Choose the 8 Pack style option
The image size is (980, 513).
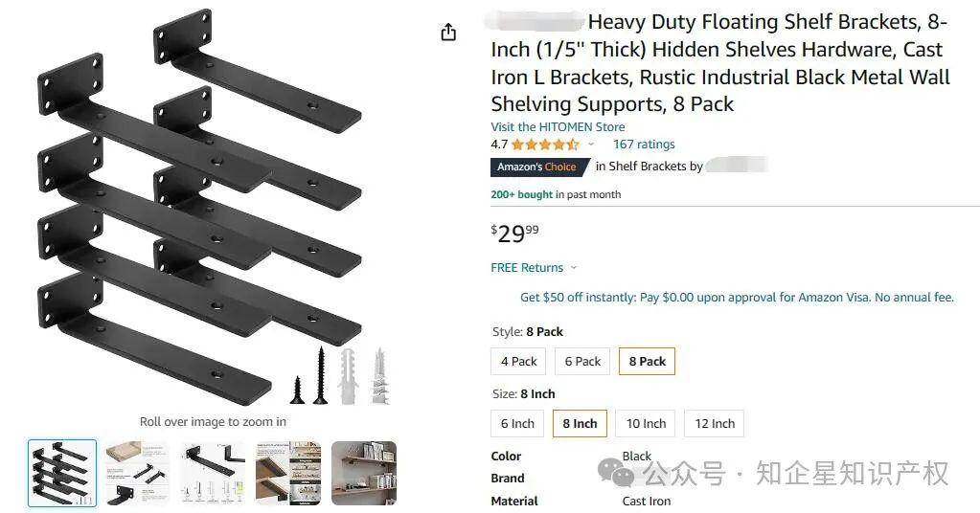pyautogui.click(x=647, y=362)
